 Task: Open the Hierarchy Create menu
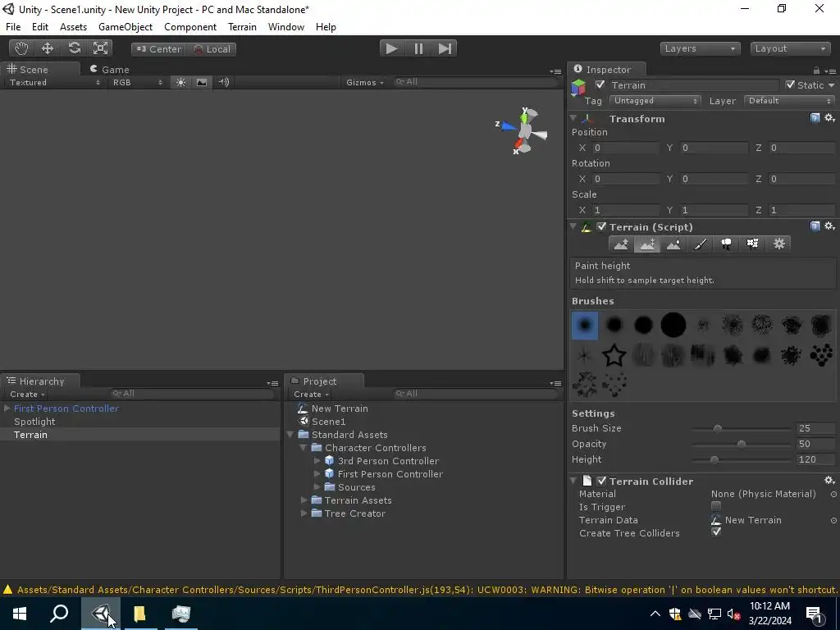click(x=27, y=395)
